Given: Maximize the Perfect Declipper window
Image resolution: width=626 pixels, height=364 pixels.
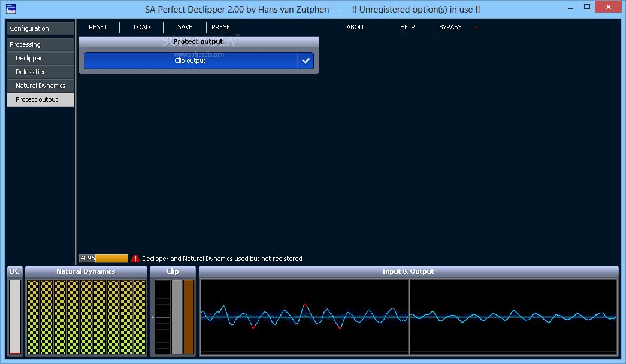Looking at the screenshot, I should [587, 7].
